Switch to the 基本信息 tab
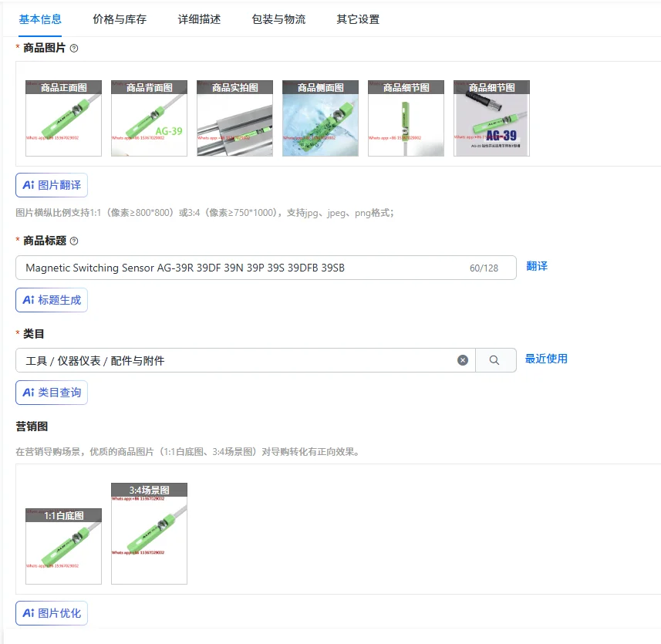This screenshot has height=644, width=661. coord(40,19)
